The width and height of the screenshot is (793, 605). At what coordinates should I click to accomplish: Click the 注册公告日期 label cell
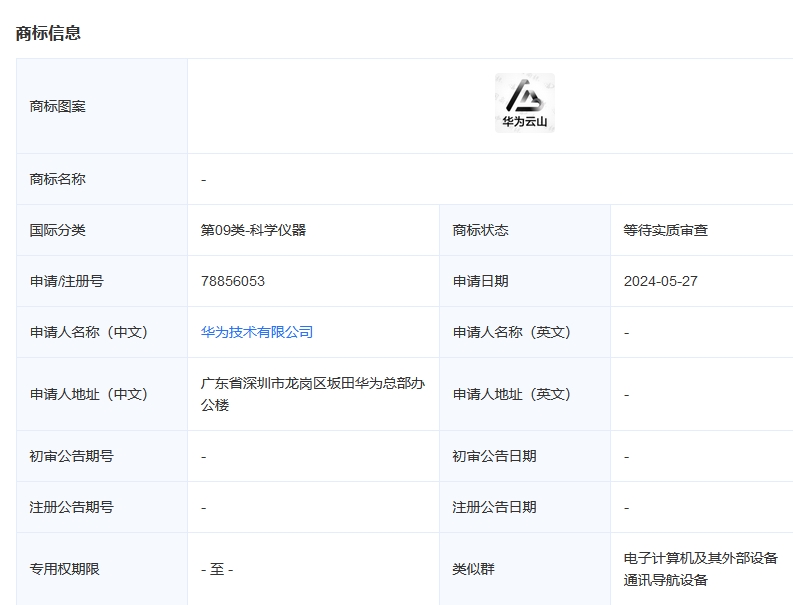[494, 507]
